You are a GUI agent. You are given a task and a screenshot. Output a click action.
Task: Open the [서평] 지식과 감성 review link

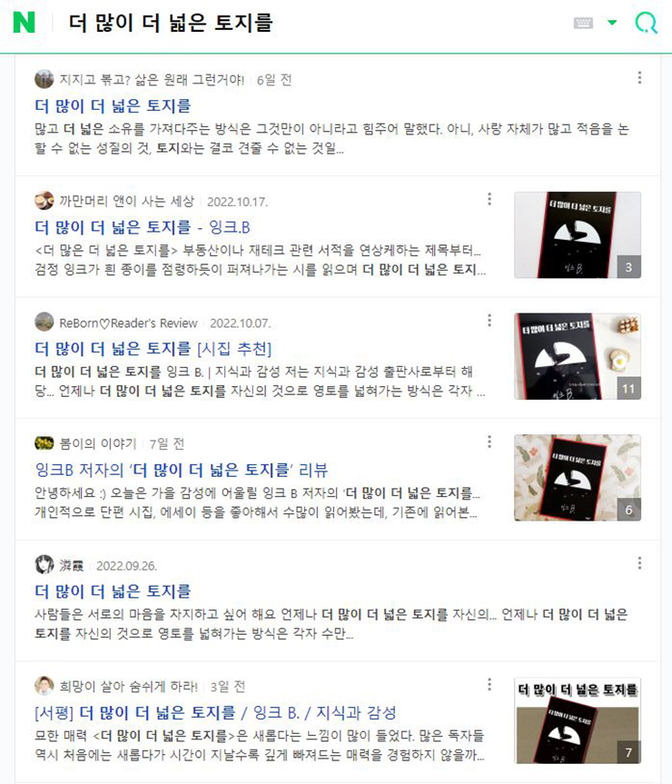pos(215,712)
